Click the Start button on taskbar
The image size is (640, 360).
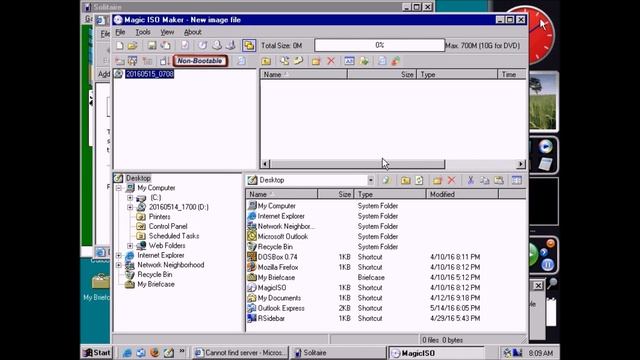pos(97,353)
